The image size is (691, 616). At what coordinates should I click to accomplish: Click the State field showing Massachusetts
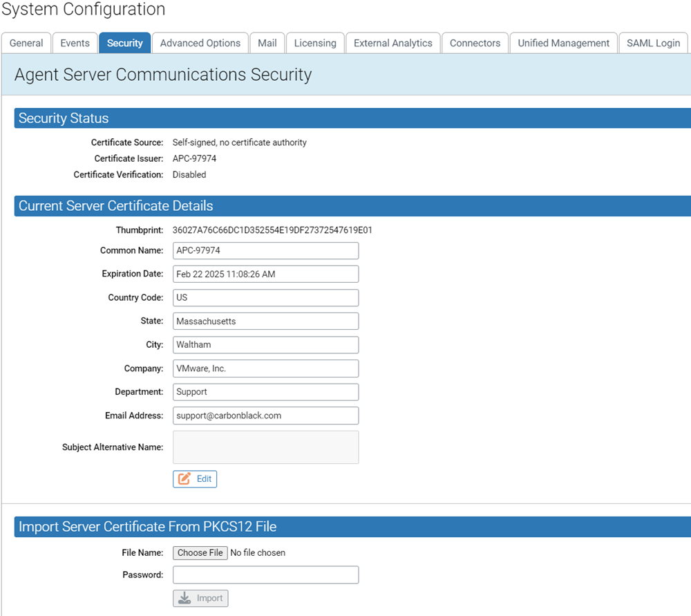coord(265,321)
